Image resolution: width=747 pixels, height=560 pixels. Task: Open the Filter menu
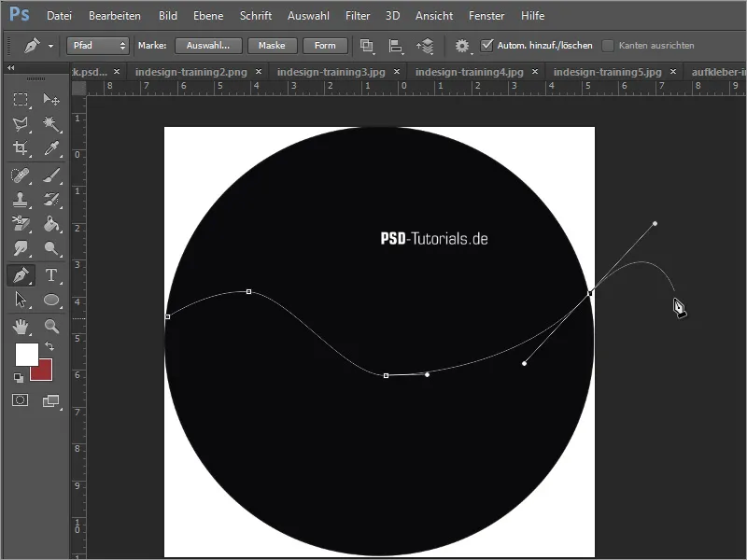pyautogui.click(x=358, y=16)
